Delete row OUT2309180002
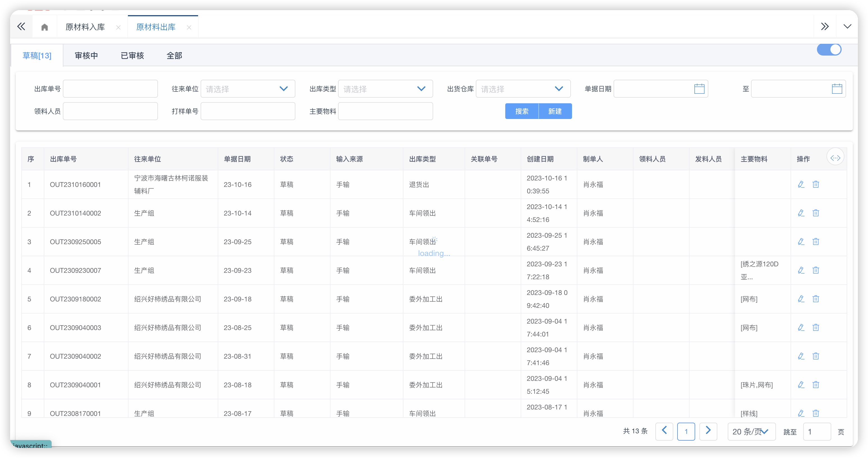The image size is (868, 458). tap(816, 299)
